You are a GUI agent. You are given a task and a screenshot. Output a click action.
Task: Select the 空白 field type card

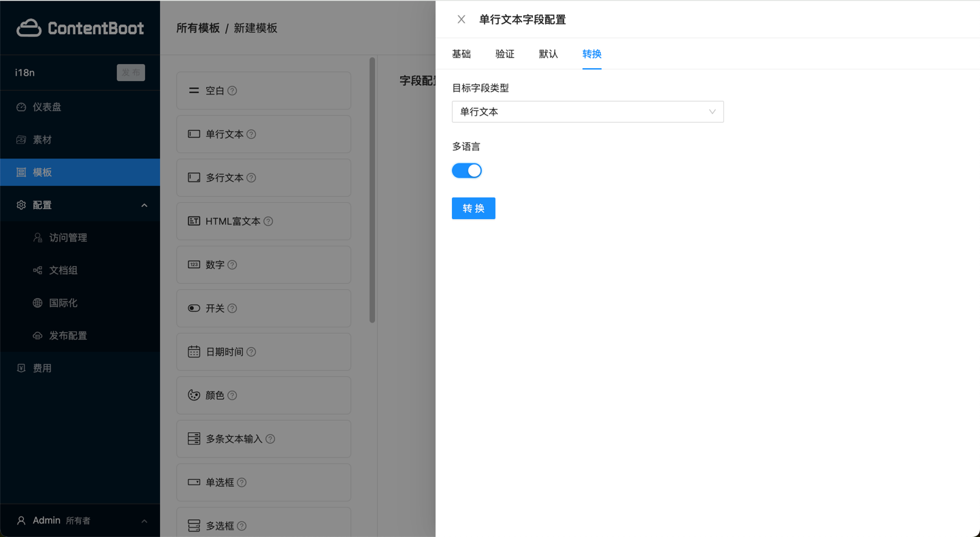click(264, 91)
